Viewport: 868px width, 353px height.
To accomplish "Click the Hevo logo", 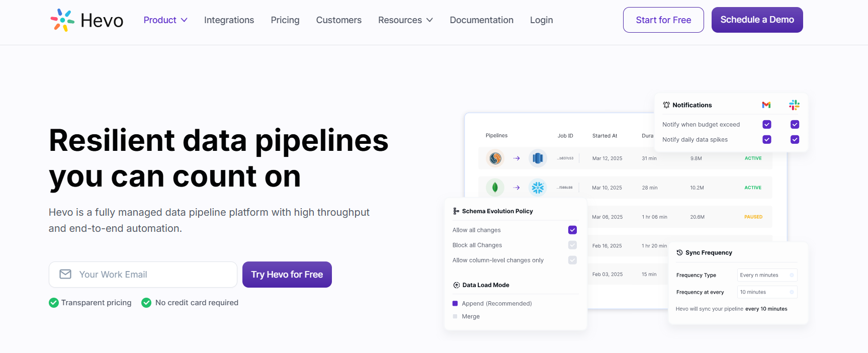I will (86, 20).
